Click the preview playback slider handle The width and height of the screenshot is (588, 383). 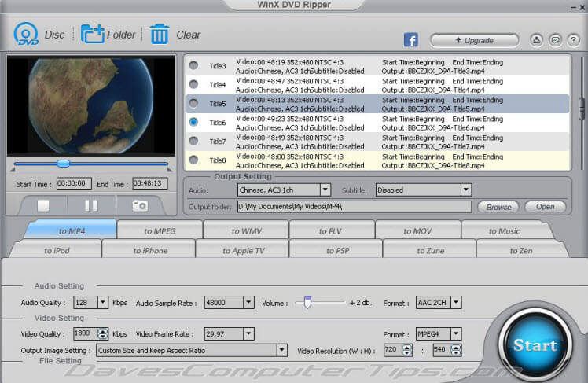[64, 163]
